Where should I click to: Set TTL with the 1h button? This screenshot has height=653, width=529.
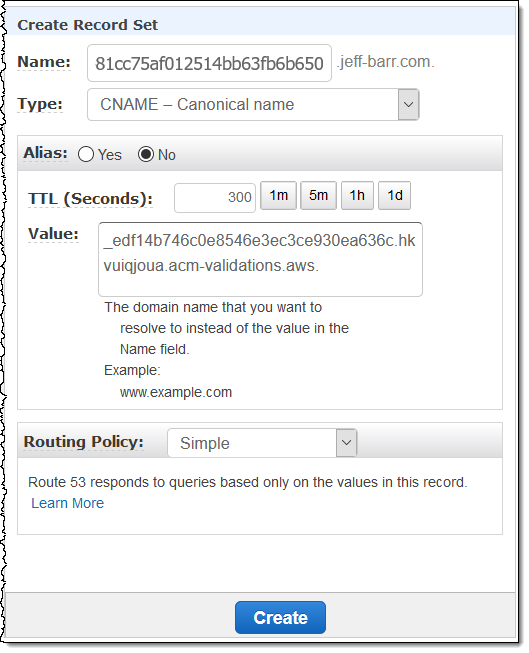click(x=357, y=195)
